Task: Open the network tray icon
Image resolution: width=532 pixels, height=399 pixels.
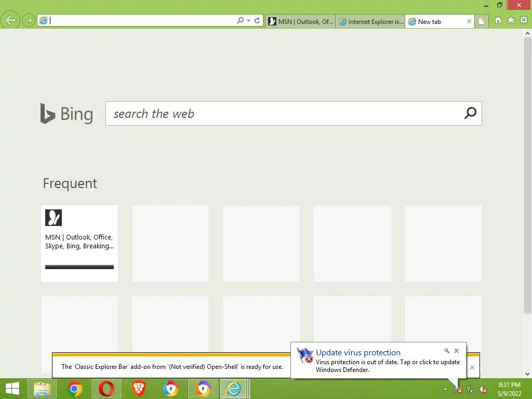Action: [x=470, y=390]
